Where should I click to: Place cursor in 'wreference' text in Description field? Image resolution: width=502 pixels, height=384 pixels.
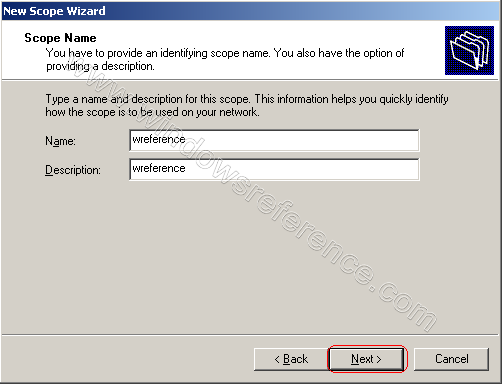point(159,168)
